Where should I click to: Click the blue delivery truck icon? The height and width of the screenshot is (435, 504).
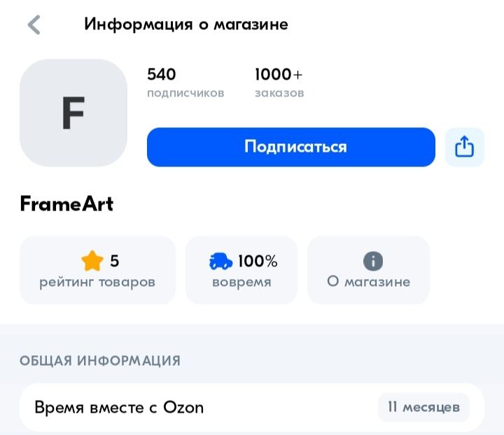[x=221, y=262]
